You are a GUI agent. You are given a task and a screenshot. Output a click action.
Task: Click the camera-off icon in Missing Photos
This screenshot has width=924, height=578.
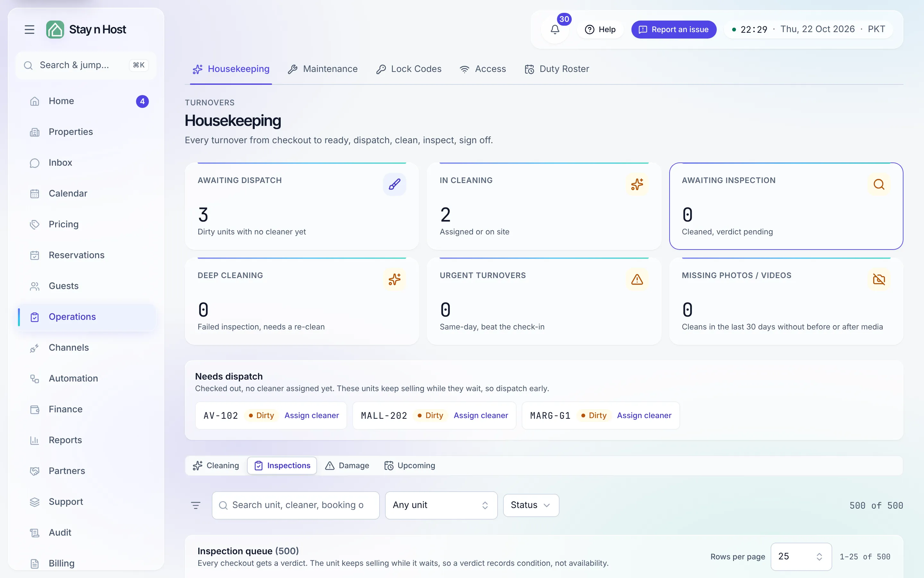coord(878,279)
